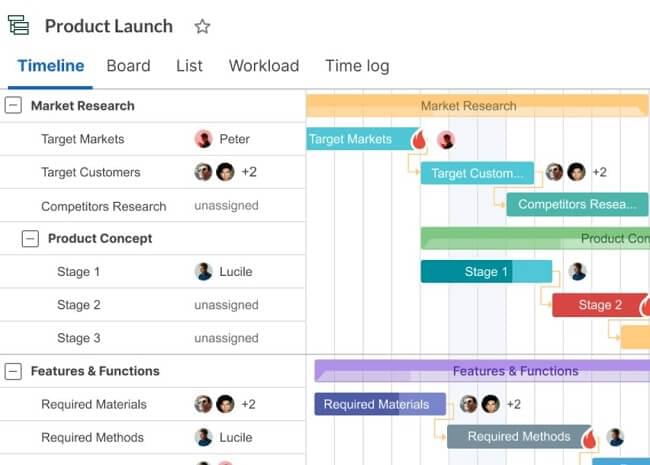Star the Product Launch project
650x465 pixels.
(202, 27)
